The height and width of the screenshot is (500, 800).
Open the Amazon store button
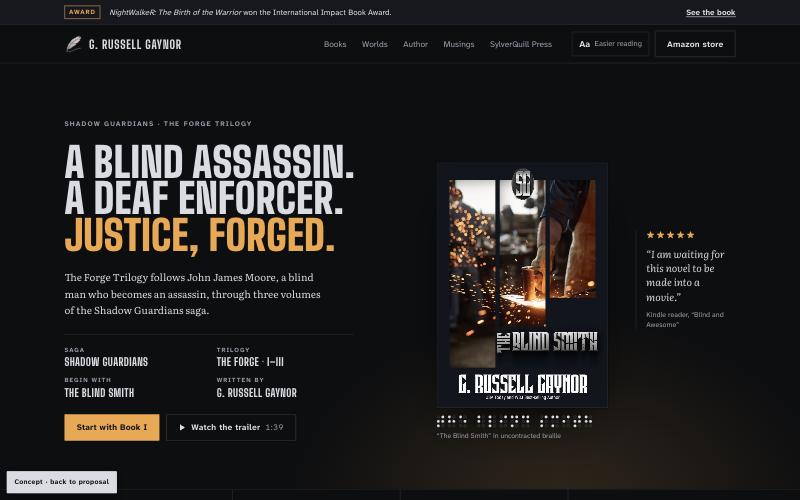(x=695, y=44)
